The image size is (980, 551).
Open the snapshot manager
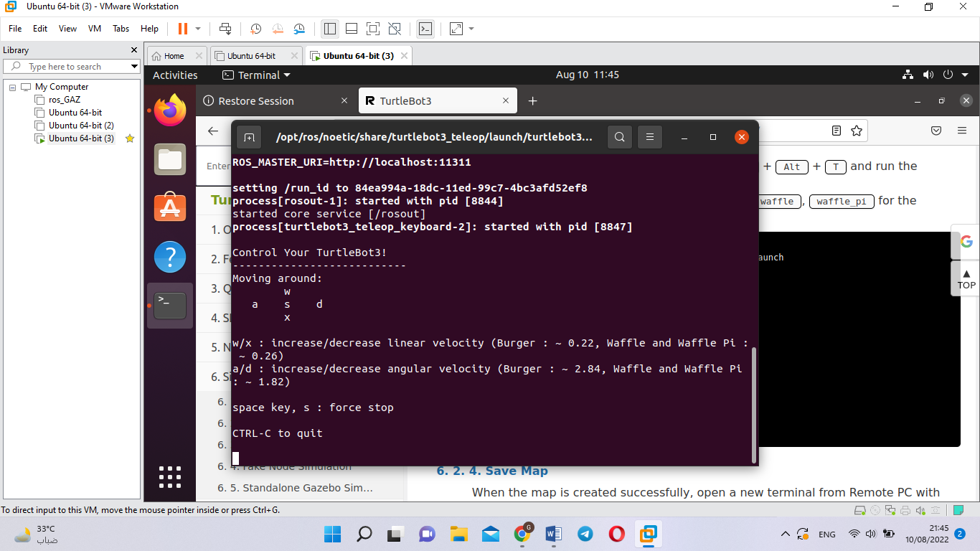[299, 29]
